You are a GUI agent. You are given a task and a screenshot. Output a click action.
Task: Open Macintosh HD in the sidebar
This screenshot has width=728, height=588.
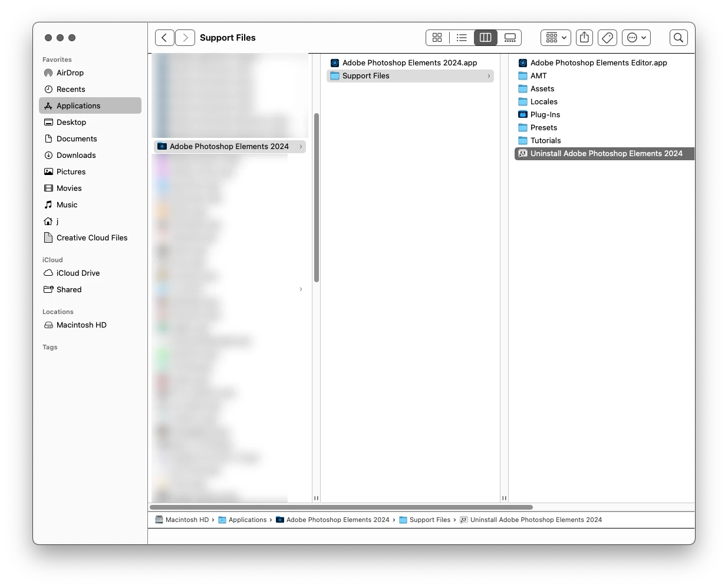click(90, 325)
